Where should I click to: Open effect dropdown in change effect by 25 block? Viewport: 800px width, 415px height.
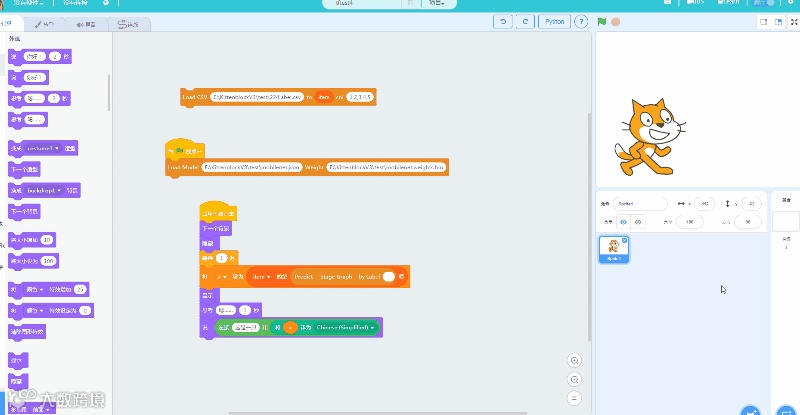pos(35,289)
